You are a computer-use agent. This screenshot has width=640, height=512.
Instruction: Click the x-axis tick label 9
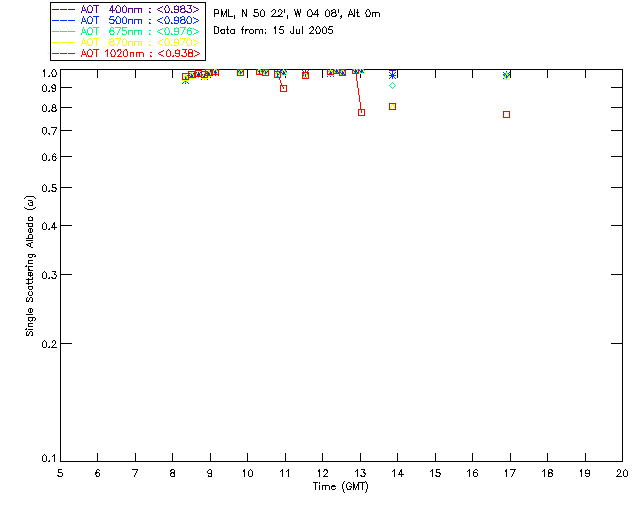click(x=210, y=473)
